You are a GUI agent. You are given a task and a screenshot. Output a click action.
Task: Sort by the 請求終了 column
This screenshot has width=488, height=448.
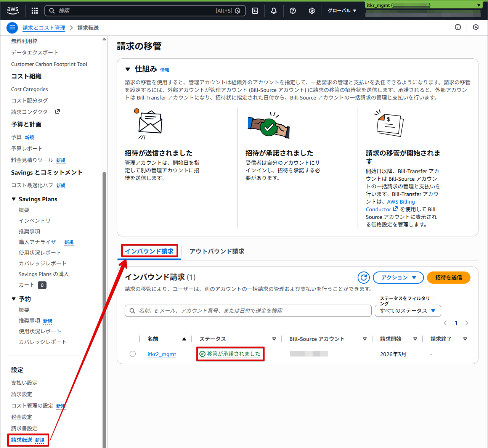tap(465, 339)
